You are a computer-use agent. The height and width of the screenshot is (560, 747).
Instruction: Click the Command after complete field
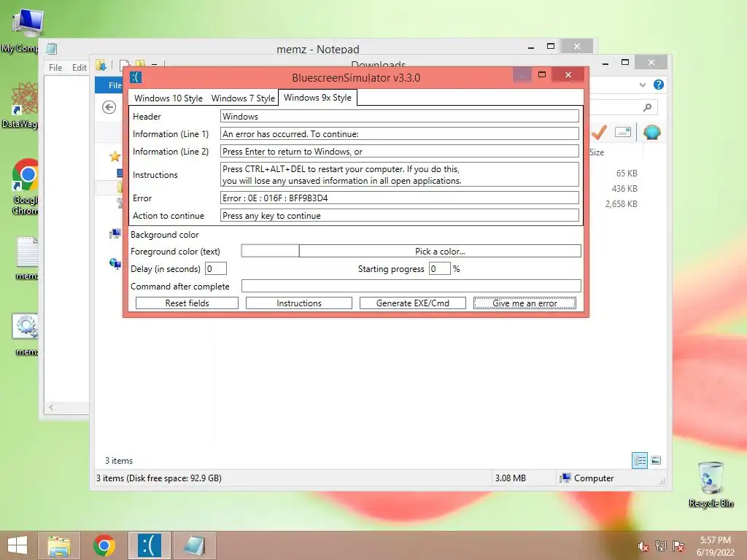pos(411,286)
